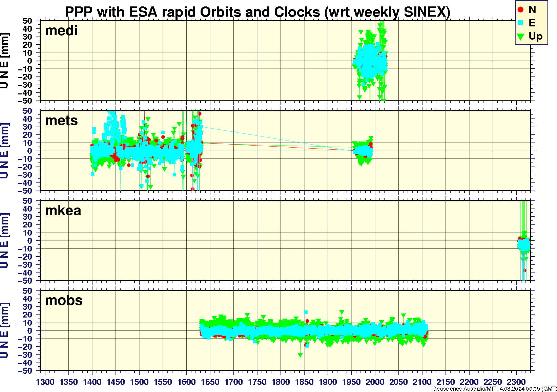Click the mkea panel y-axis value 20
Image resolution: width=557 pixels, height=392 pixels.
(27, 225)
